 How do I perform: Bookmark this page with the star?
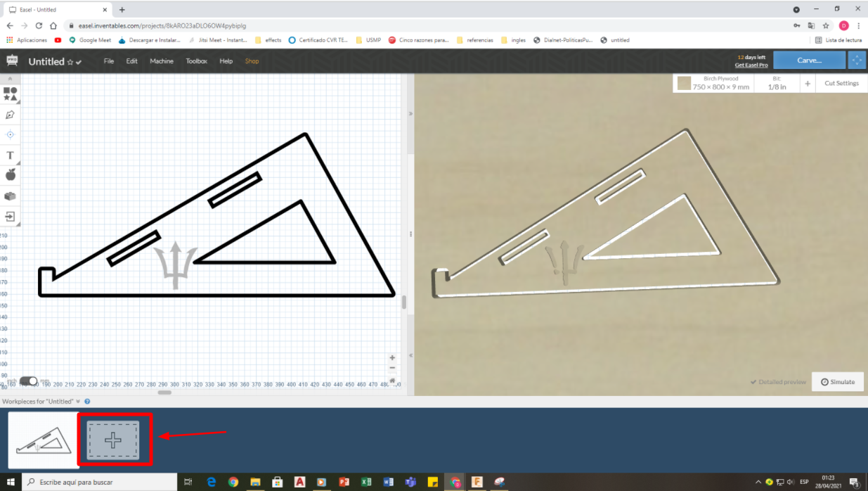point(826,25)
